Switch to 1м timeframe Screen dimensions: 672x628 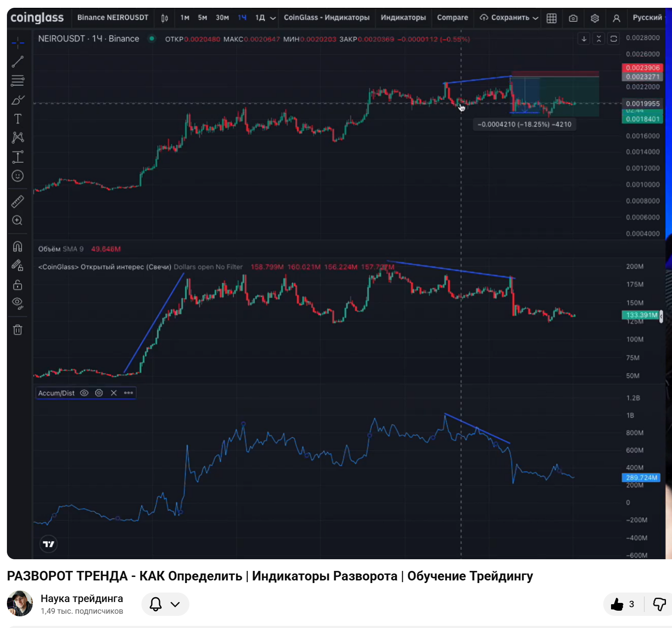tap(185, 18)
